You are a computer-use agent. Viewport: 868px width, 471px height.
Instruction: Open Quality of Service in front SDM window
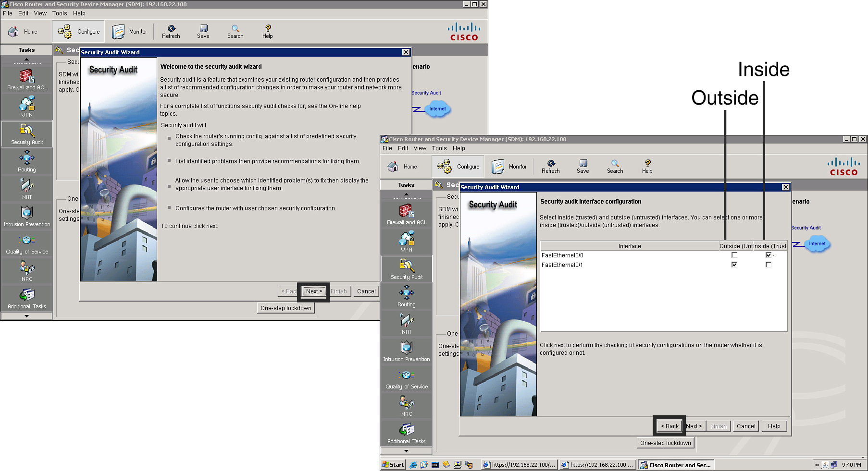pyautogui.click(x=407, y=378)
